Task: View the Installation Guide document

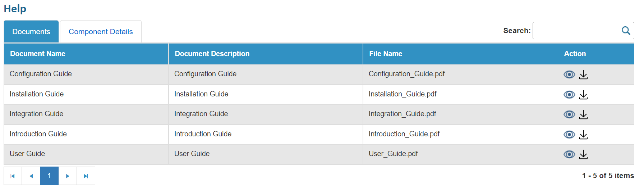Action: tap(569, 95)
